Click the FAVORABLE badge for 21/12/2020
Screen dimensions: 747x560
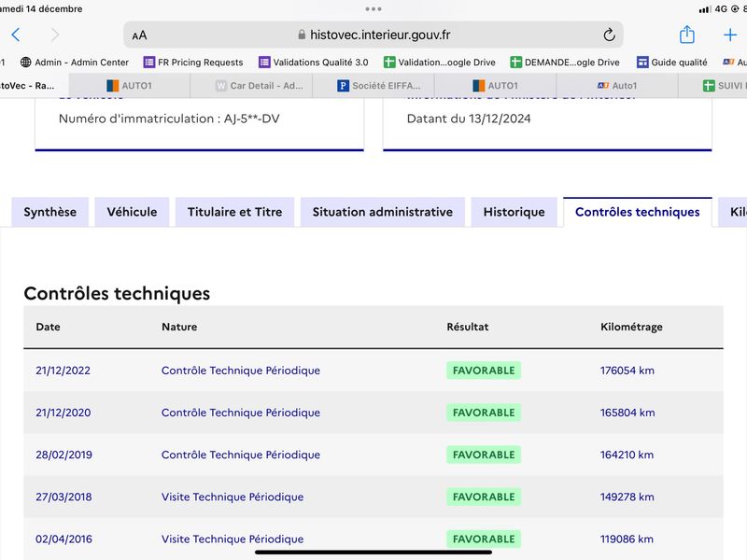point(484,413)
